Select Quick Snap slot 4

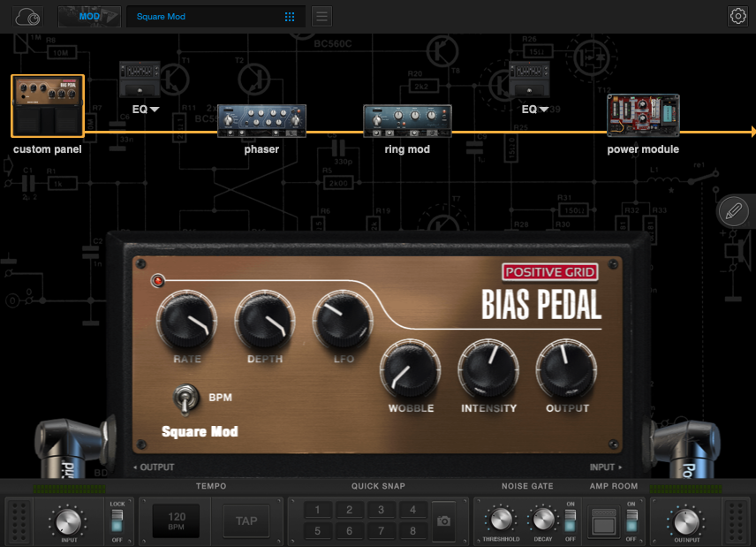[x=412, y=510]
